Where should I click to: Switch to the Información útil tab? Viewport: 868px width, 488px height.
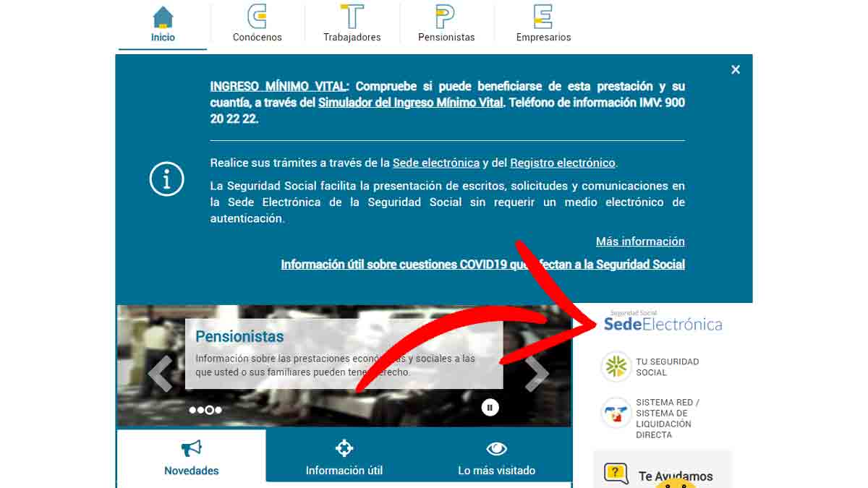pyautogui.click(x=344, y=457)
